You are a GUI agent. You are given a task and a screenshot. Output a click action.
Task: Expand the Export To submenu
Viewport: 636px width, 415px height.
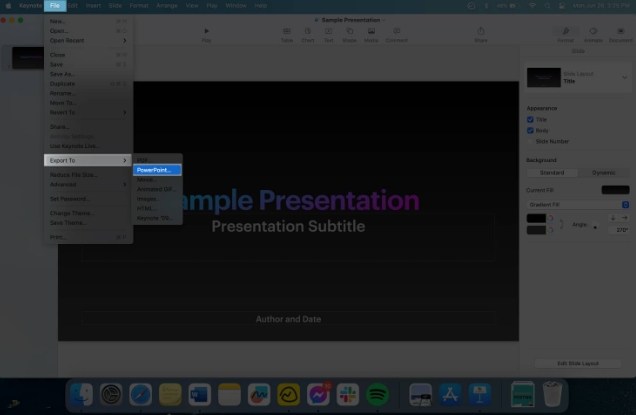point(88,161)
